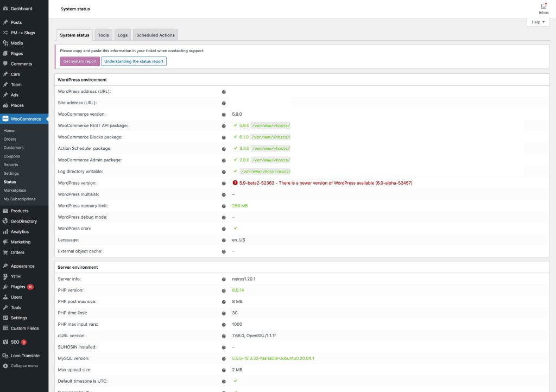Click help icon beside MySQL version
The image size is (556, 392).
(x=224, y=359)
